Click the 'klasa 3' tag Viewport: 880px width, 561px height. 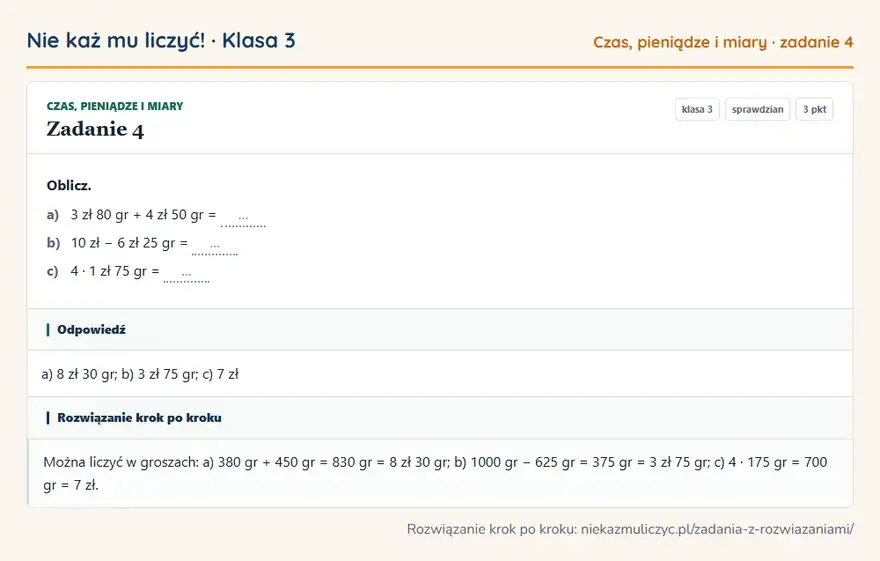click(697, 109)
